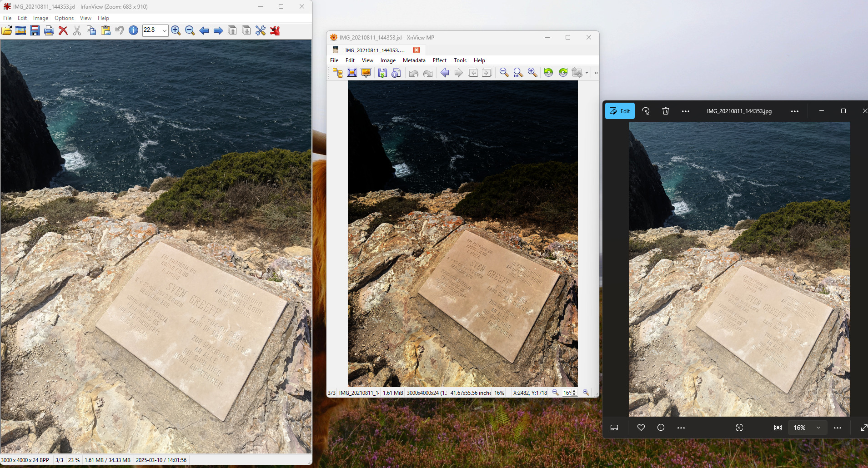Click XnView MP next page icon
868x468 pixels.
tap(487, 73)
